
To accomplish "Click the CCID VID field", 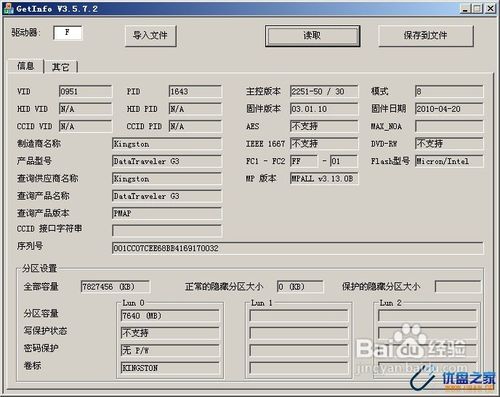I will pos(85,126).
